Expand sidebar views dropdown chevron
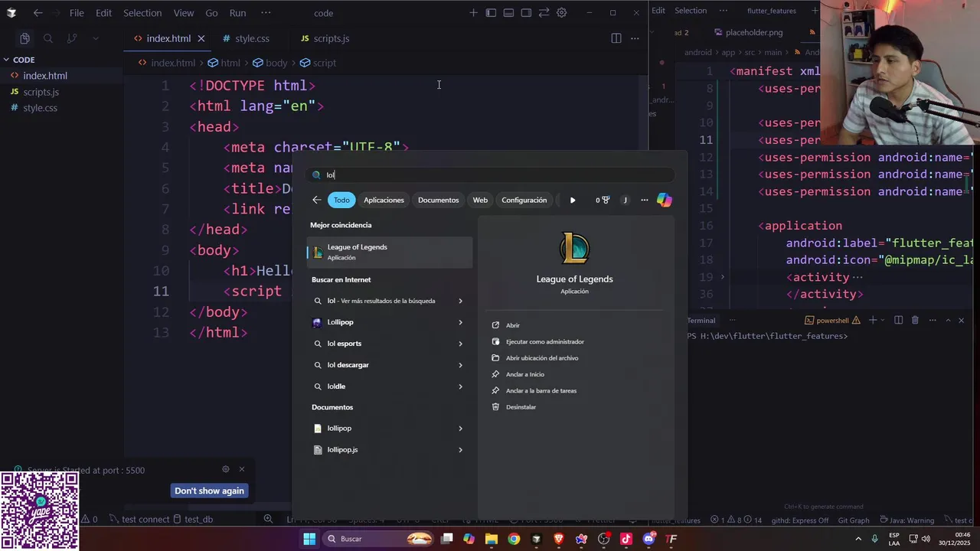The width and height of the screenshot is (980, 551). [x=96, y=38]
